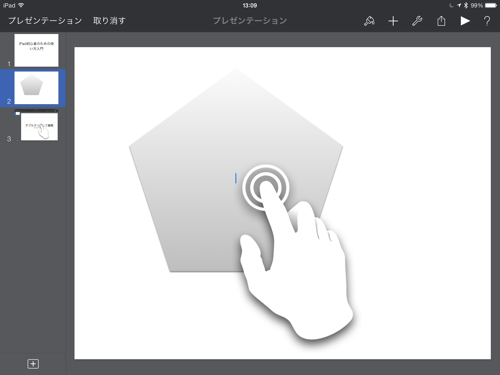This screenshot has height=375, width=500.
Task: Open help via question mark icon
Action: click(x=487, y=21)
